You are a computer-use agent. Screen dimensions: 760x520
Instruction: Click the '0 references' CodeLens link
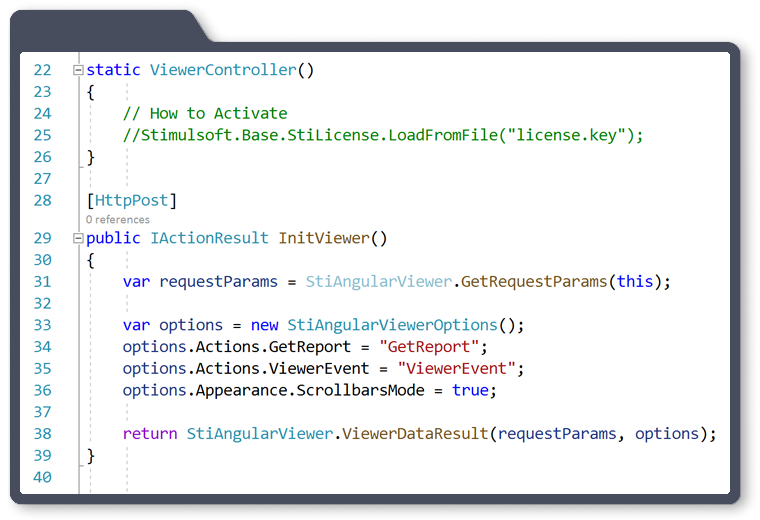click(118, 220)
